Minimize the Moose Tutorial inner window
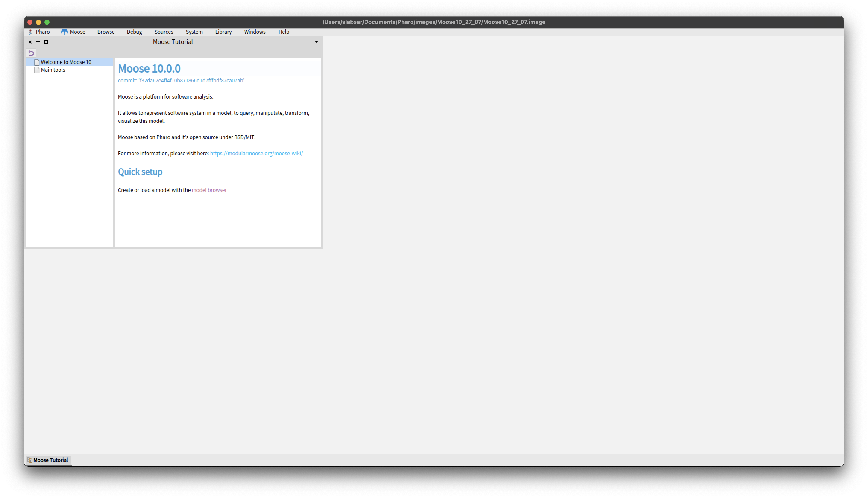 click(x=38, y=42)
